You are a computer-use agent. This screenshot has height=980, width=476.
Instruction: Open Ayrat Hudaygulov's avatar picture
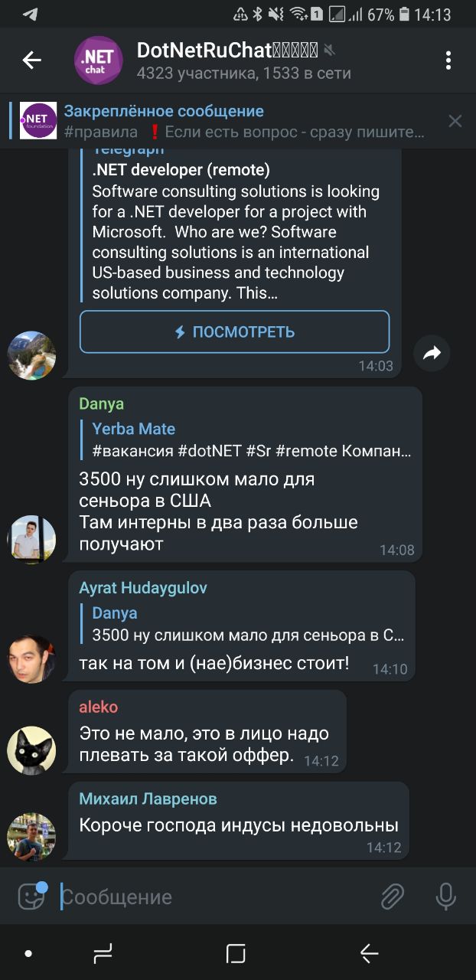click(x=31, y=658)
